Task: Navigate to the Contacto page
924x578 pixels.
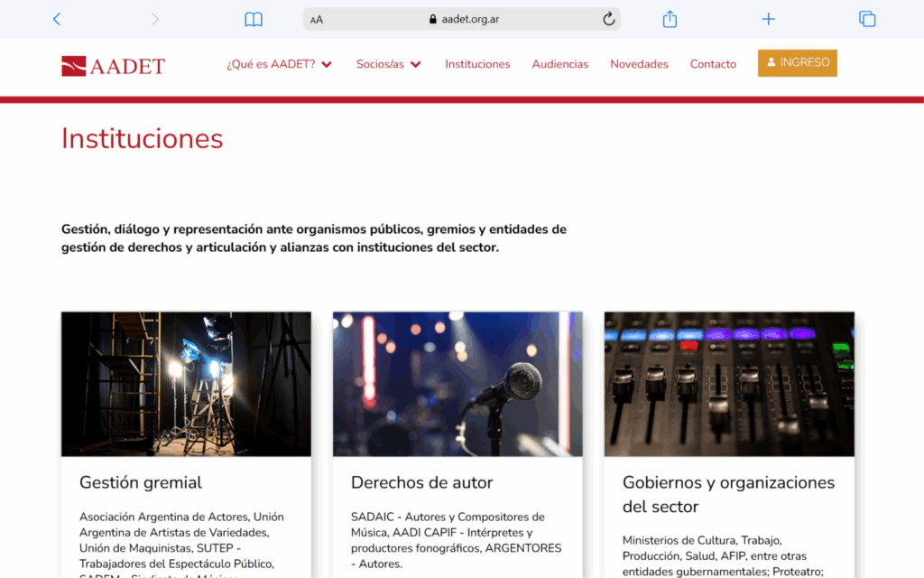Action: pyautogui.click(x=713, y=64)
